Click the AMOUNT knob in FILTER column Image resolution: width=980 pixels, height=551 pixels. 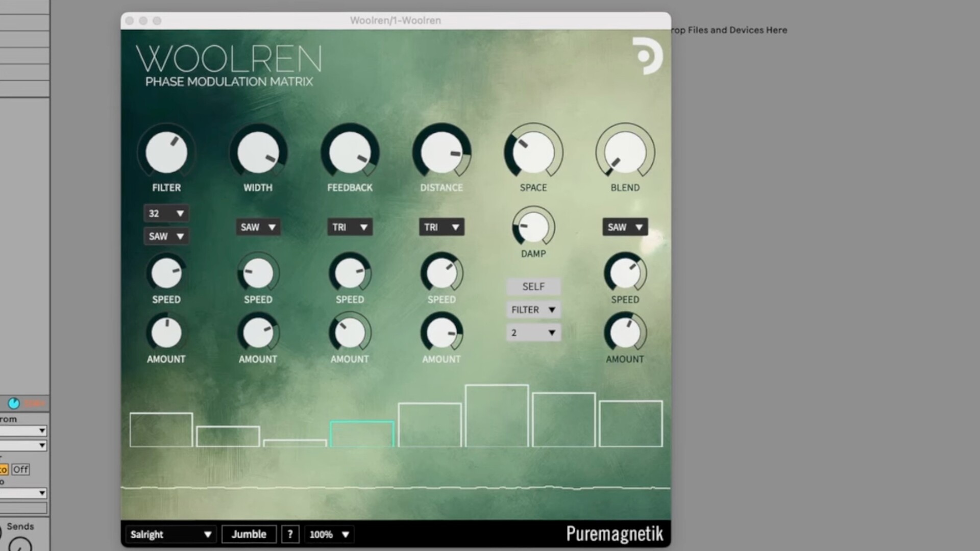point(166,333)
